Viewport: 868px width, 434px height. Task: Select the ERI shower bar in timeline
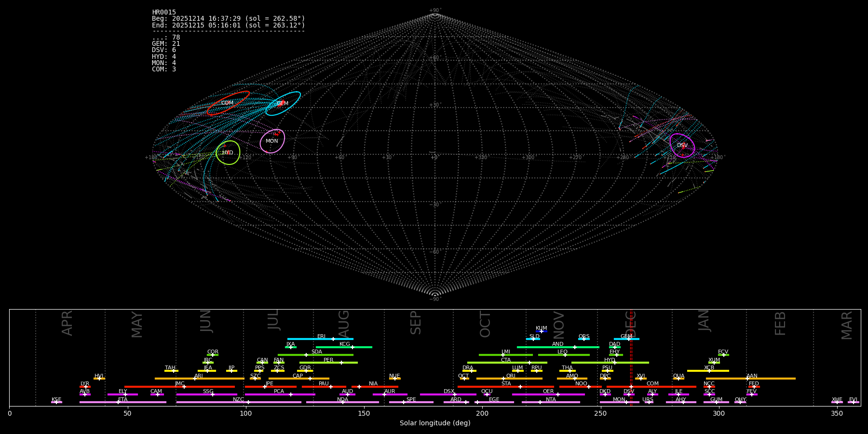coord(320,339)
